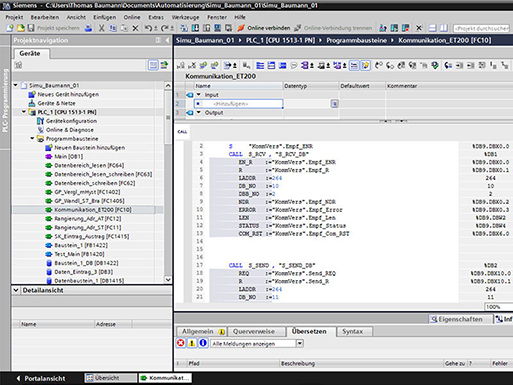Click the insert network icon in editor toolbar
The height and width of the screenshot is (385, 513).
coord(180,66)
